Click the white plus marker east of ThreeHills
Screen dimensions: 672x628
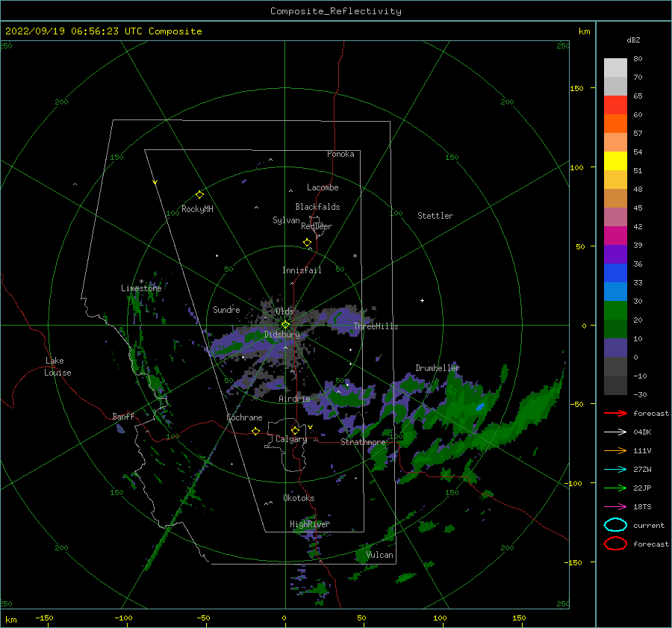pyautogui.click(x=422, y=300)
